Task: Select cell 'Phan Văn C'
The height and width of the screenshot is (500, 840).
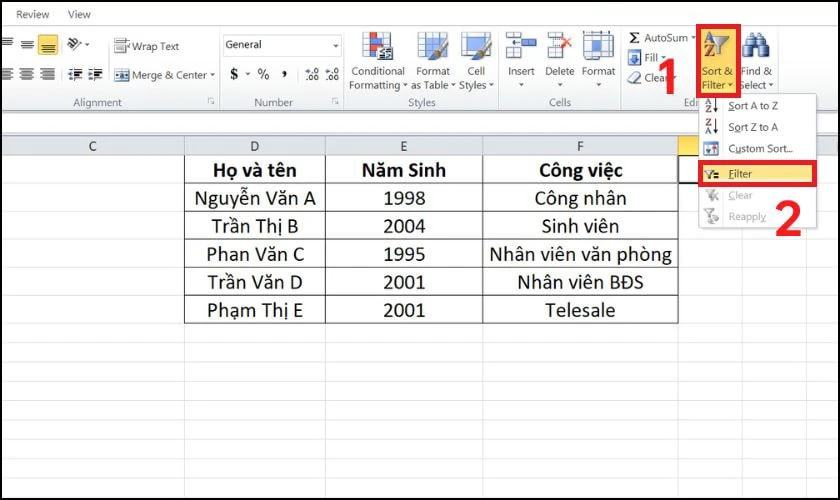Action: 254,254
